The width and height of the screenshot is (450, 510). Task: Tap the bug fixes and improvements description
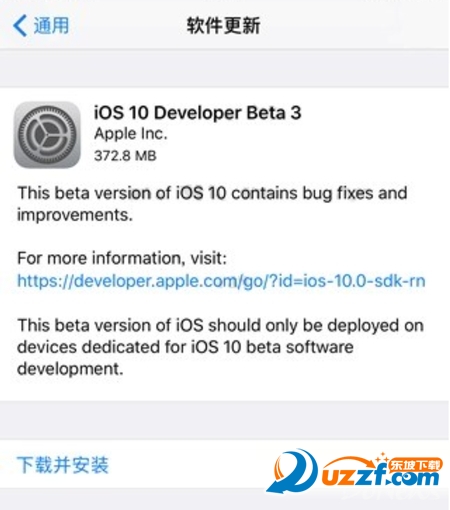212,204
